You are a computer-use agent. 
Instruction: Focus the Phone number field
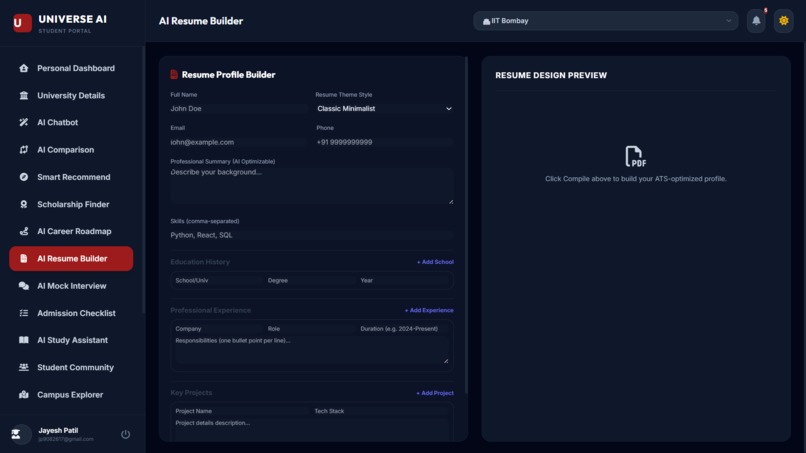(x=384, y=142)
